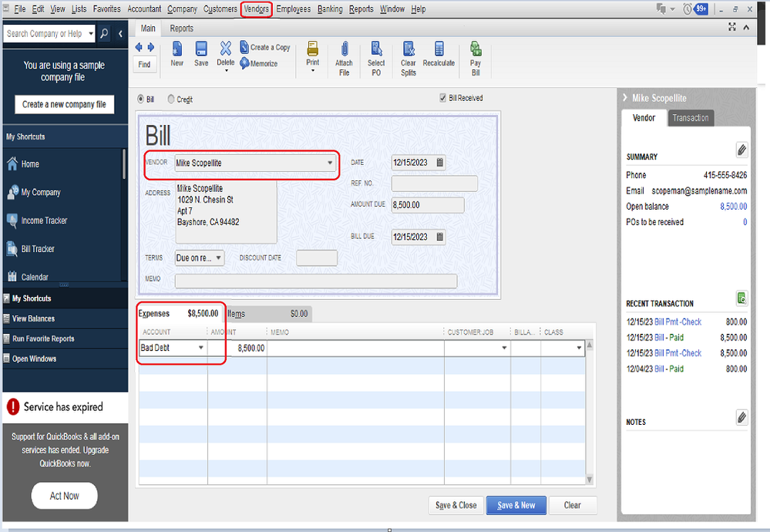Viewport: 770px width, 532px height.
Task: Go to next bill with right arrow
Action: click(151, 47)
